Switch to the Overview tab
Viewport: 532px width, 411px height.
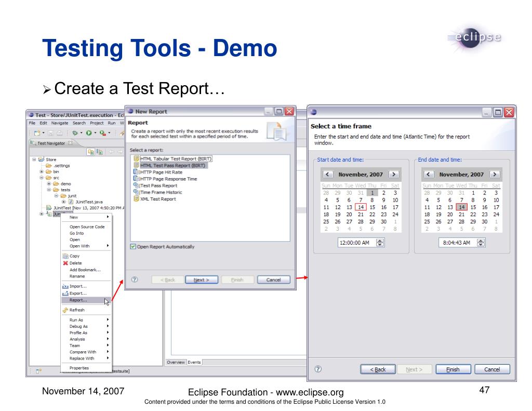(x=176, y=362)
